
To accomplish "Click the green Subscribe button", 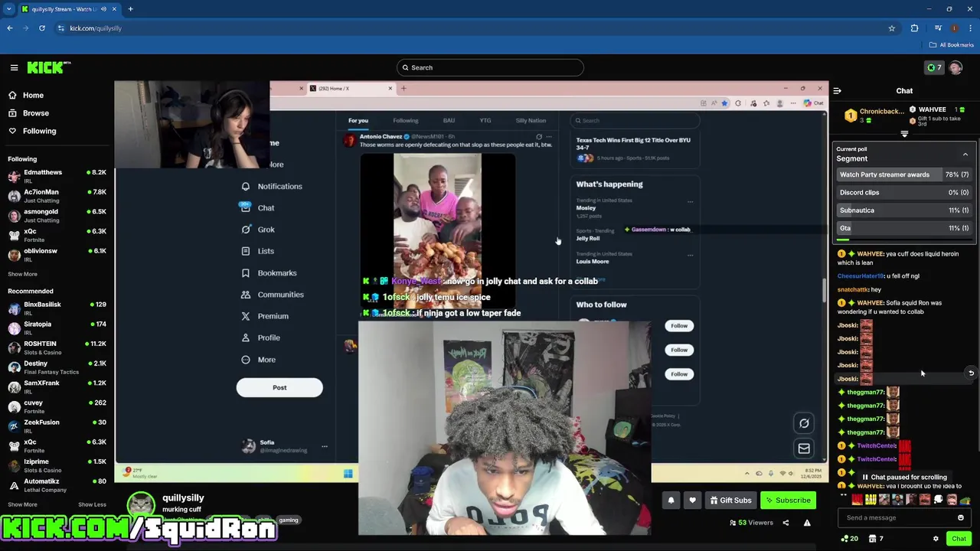I will coord(788,500).
